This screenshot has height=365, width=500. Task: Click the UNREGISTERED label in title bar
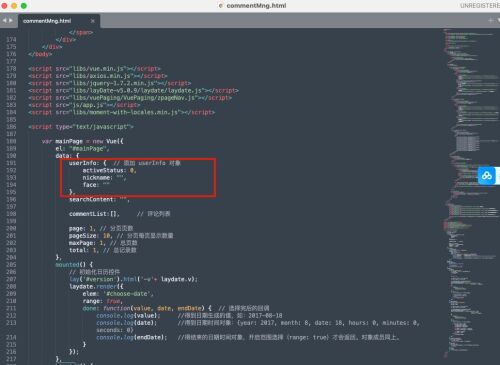click(480, 6)
